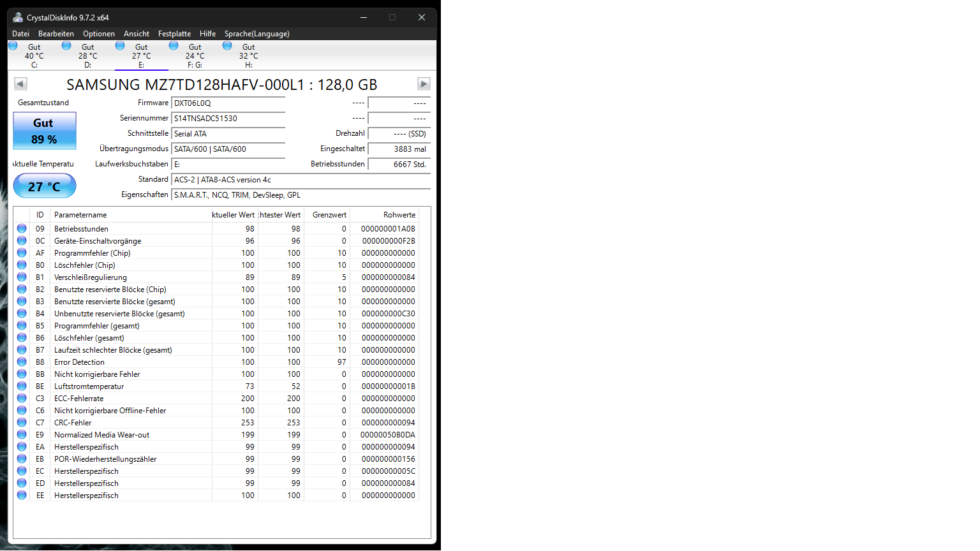Click the Standard field ACS-2
This screenshot has height=551, width=980.
[x=301, y=180]
